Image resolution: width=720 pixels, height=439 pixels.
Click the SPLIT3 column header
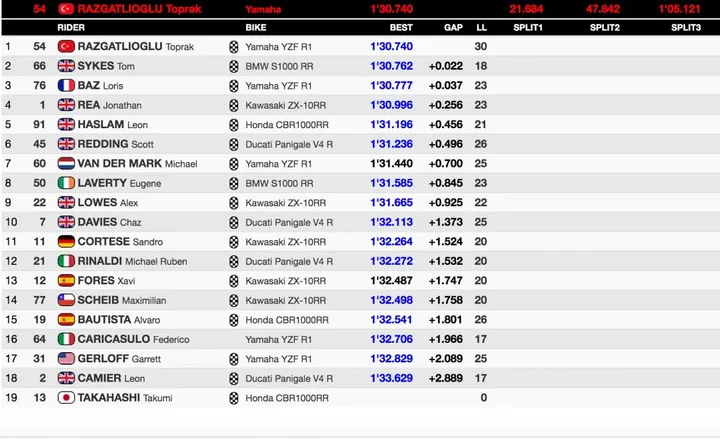686,28
